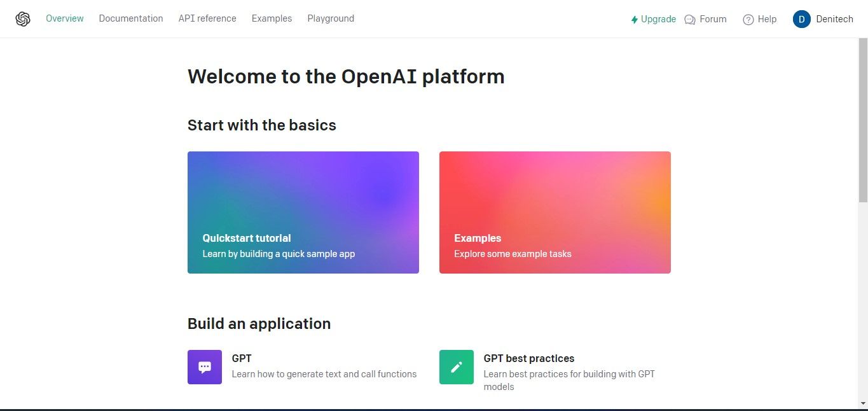The height and width of the screenshot is (411, 868).
Task: Select the purple GPT chat icon
Action: [x=204, y=366]
